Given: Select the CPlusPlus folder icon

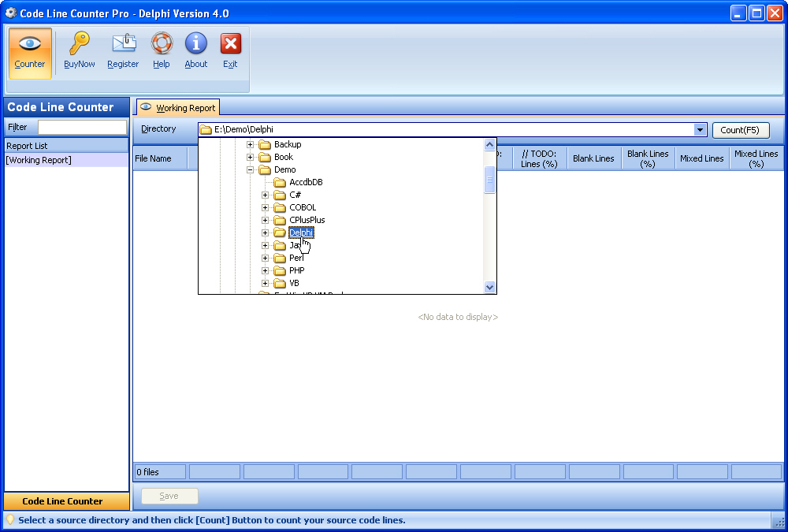Looking at the screenshot, I should click(280, 220).
